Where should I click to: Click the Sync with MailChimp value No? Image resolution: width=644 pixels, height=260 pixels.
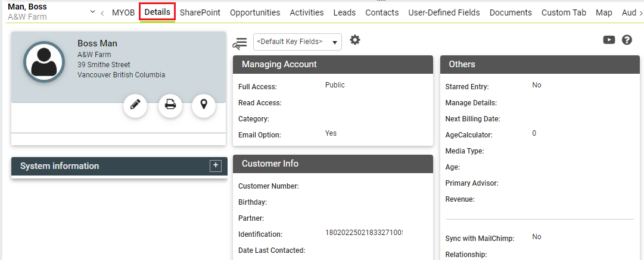[x=537, y=237]
